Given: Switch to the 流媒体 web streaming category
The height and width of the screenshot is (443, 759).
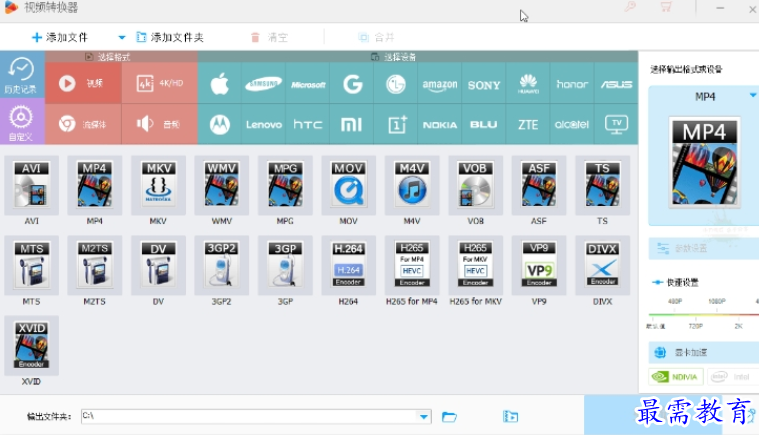Looking at the screenshot, I should (83, 124).
